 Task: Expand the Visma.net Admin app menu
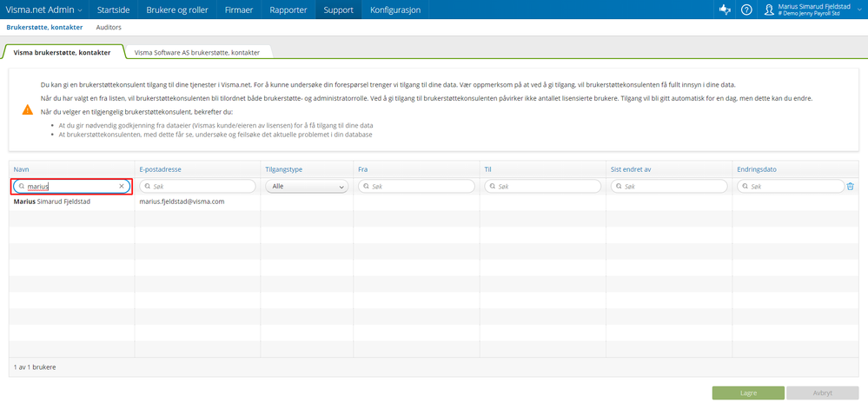[x=44, y=10]
